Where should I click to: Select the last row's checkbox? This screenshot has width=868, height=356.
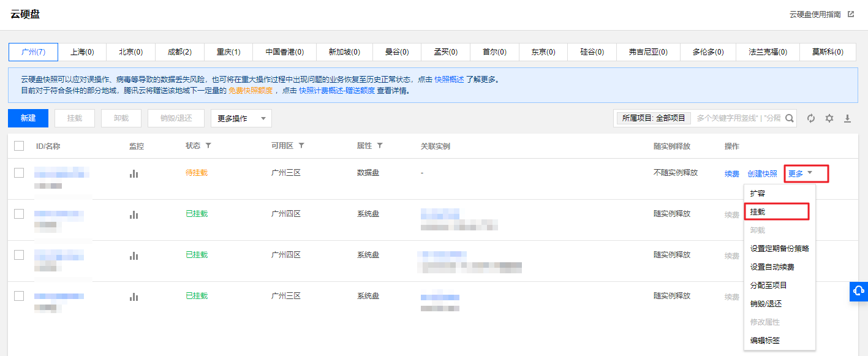click(x=19, y=296)
